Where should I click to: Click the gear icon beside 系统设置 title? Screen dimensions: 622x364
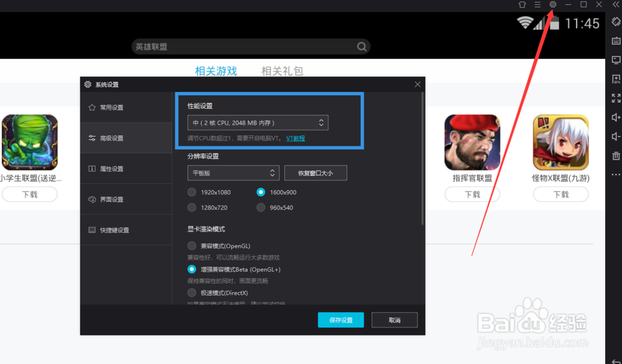pos(88,84)
